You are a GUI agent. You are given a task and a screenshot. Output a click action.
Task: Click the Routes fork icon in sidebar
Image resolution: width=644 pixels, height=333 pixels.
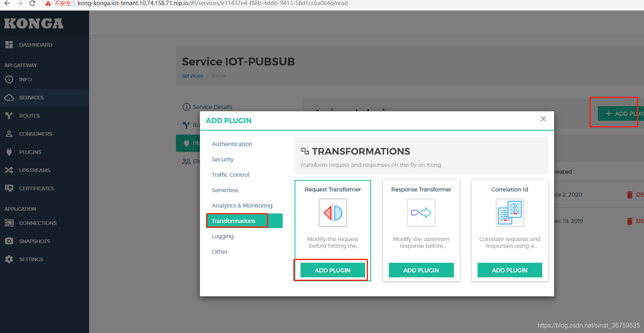pyautogui.click(x=9, y=116)
